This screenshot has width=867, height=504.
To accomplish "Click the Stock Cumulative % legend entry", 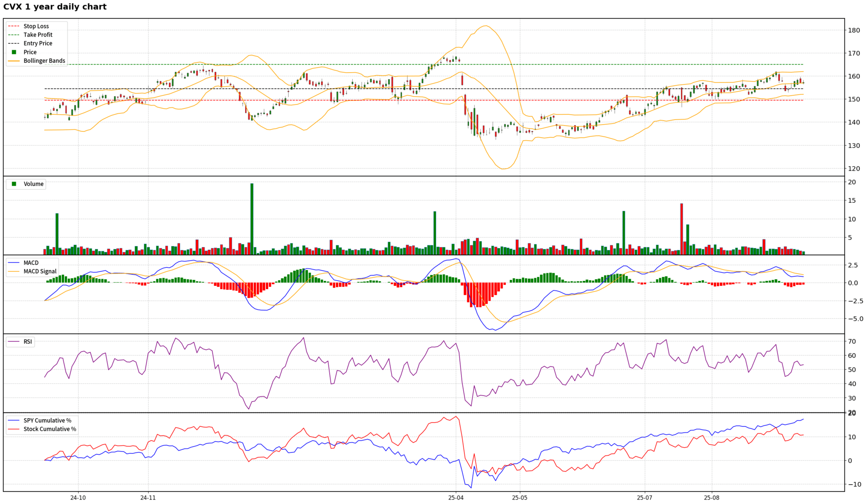I will pos(50,429).
